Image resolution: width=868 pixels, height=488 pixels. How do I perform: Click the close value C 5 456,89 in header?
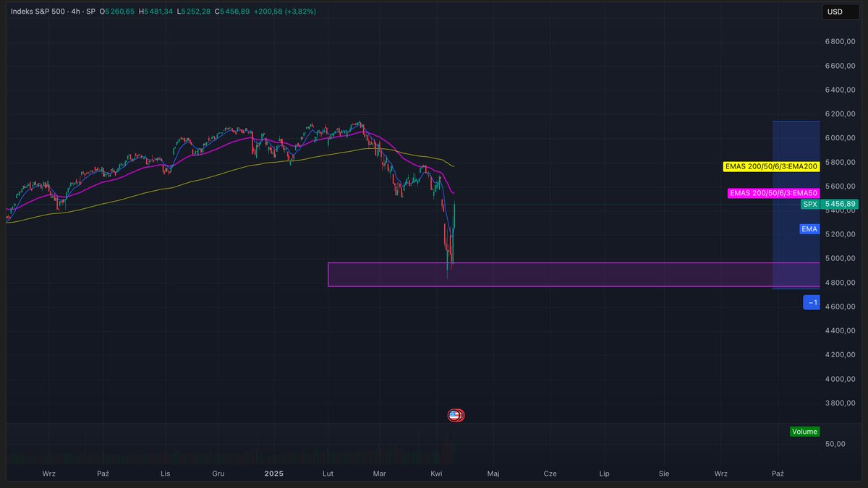tap(232, 12)
